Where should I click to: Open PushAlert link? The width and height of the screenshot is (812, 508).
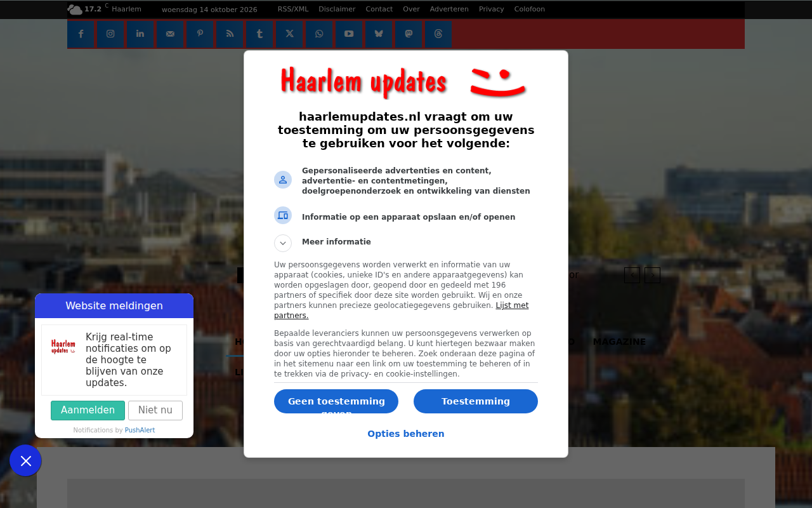click(x=140, y=431)
